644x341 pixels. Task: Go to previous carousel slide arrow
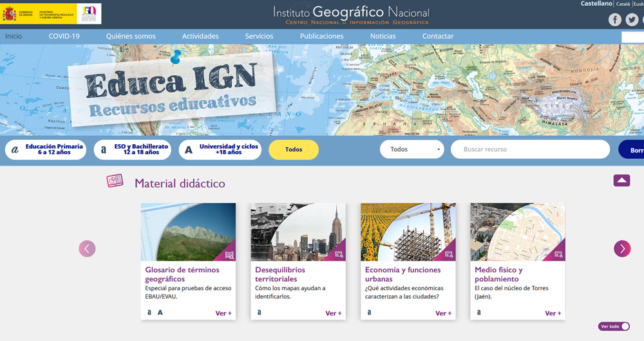point(87,248)
